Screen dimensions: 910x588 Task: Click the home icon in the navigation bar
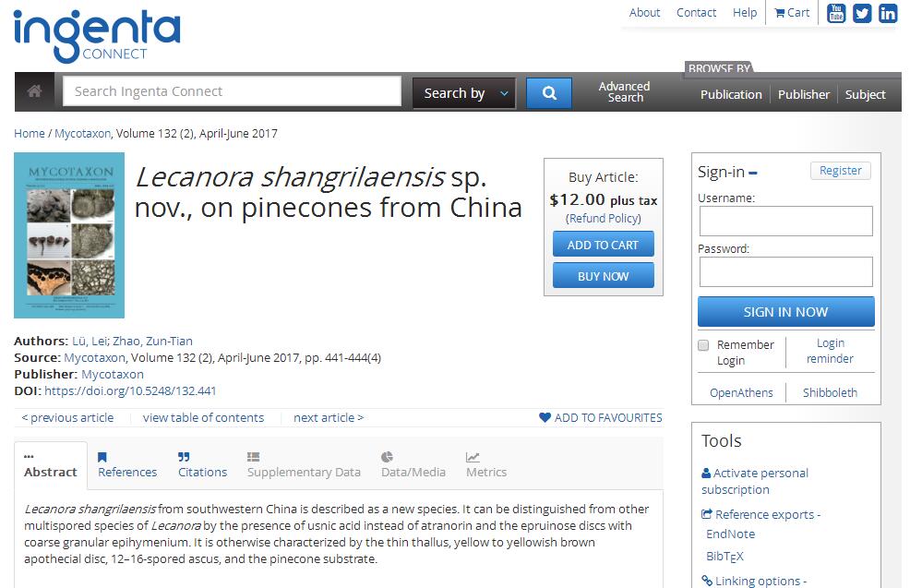click(x=35, y=91)
